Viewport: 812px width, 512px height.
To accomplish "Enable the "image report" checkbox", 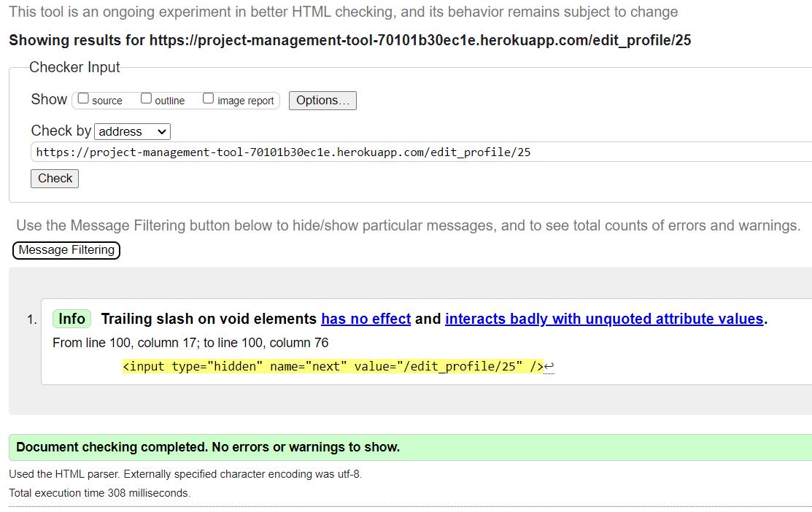I will pyautogui.click(x=208, y=97).
